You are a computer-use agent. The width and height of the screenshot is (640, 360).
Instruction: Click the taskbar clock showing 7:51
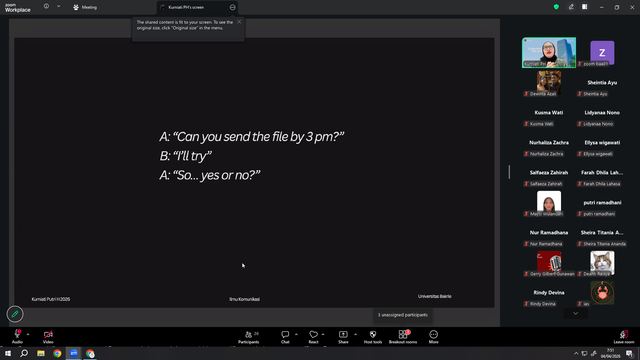(x=610, y=353)
